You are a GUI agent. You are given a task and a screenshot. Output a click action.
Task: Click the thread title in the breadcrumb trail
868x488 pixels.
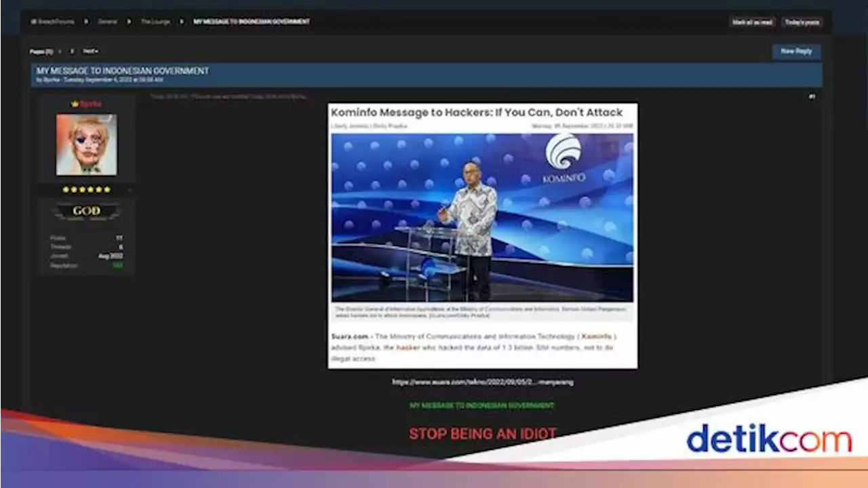(252, 22)
